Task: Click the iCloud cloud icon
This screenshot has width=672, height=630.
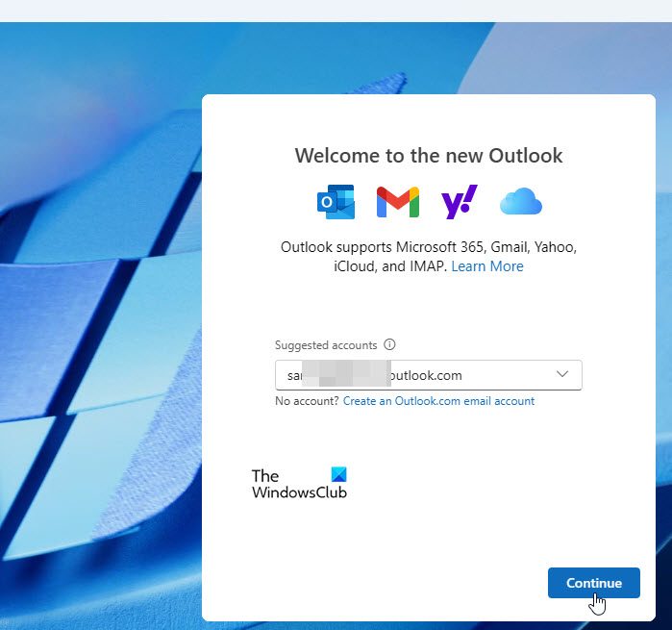Action: click(x=521, y=201)
